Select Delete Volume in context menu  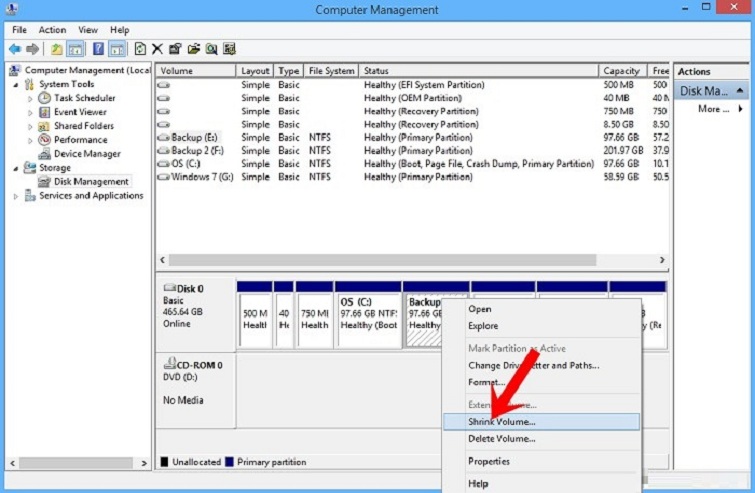(x=502, y=437)
